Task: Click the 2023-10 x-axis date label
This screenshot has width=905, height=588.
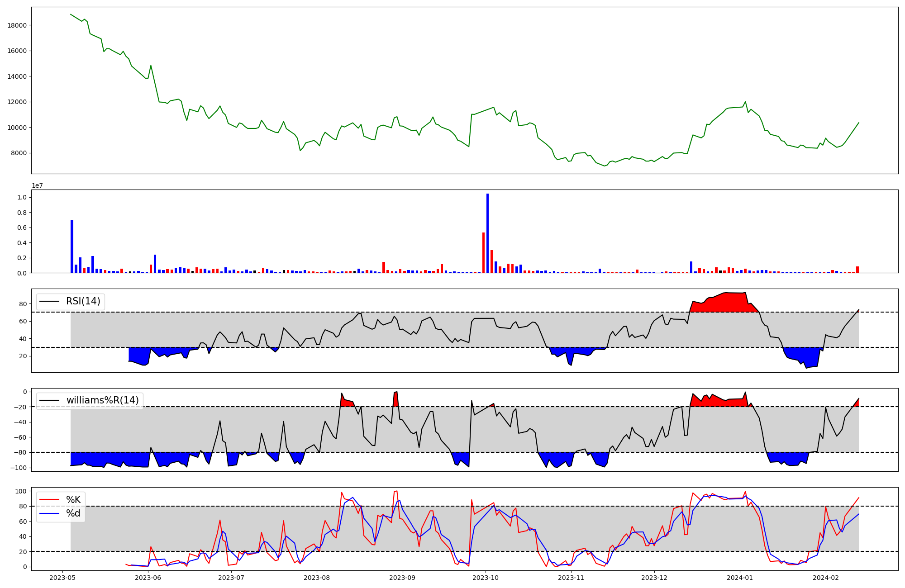Action: (x=486, y=578)
